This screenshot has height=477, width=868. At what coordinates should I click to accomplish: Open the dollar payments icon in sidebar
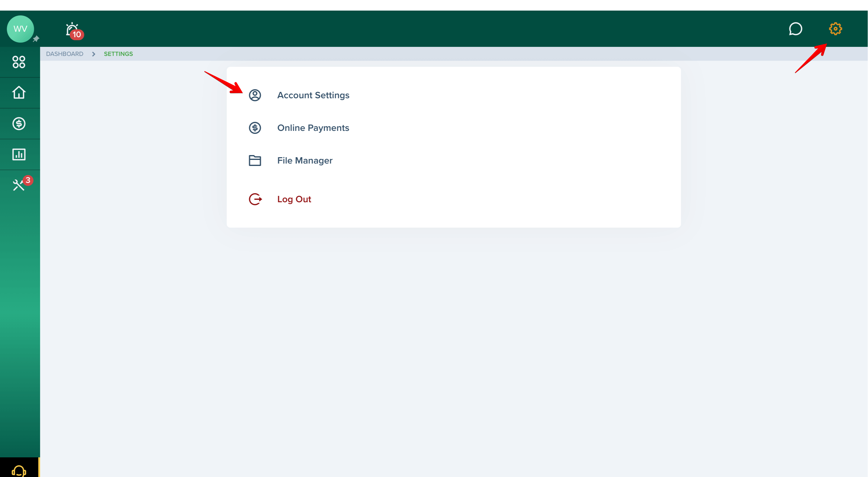tap(19, 123)
